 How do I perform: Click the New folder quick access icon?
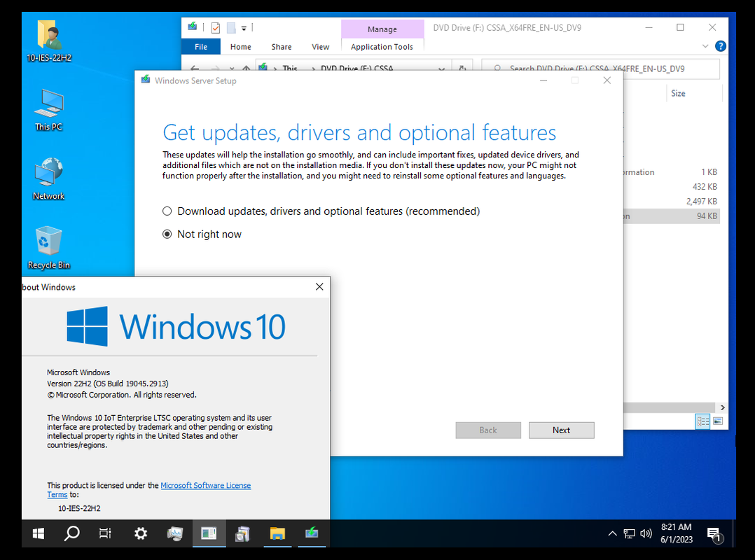(x=231, y=28)
